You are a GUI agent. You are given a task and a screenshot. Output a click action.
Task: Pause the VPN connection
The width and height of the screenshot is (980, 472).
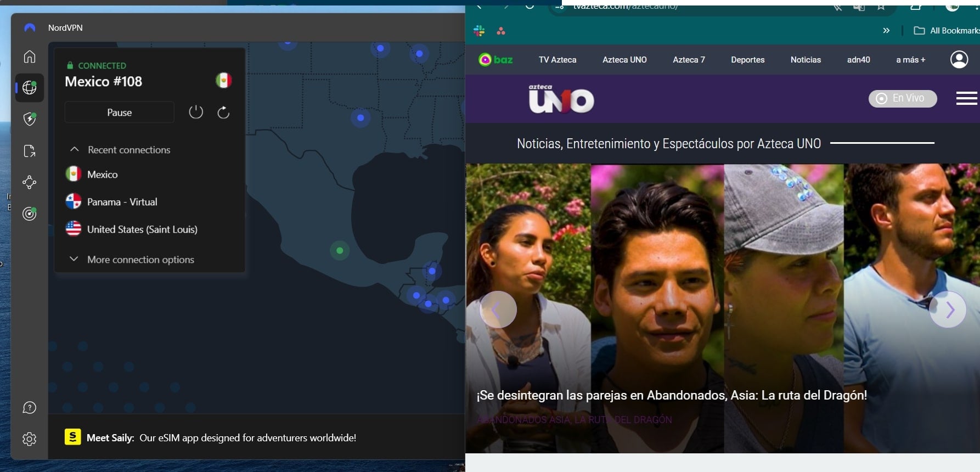(x=119, y=113)
